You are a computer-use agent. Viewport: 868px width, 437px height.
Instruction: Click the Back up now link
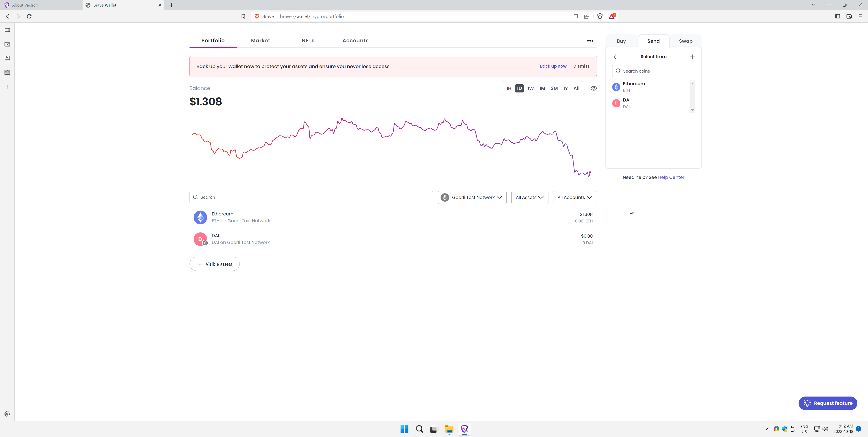[553, 66]
